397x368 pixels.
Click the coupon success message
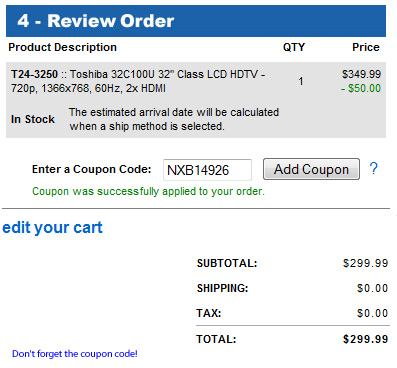[148, 191]
